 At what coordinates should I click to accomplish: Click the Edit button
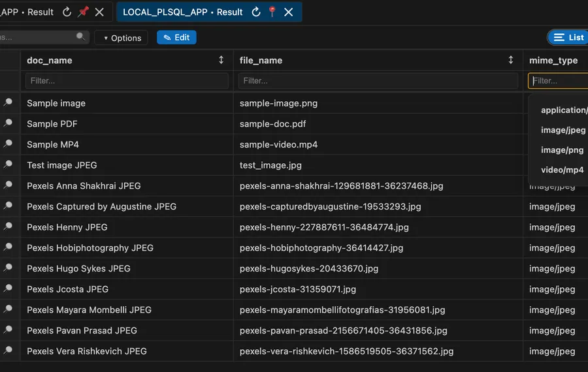click(x=176, y=37)
